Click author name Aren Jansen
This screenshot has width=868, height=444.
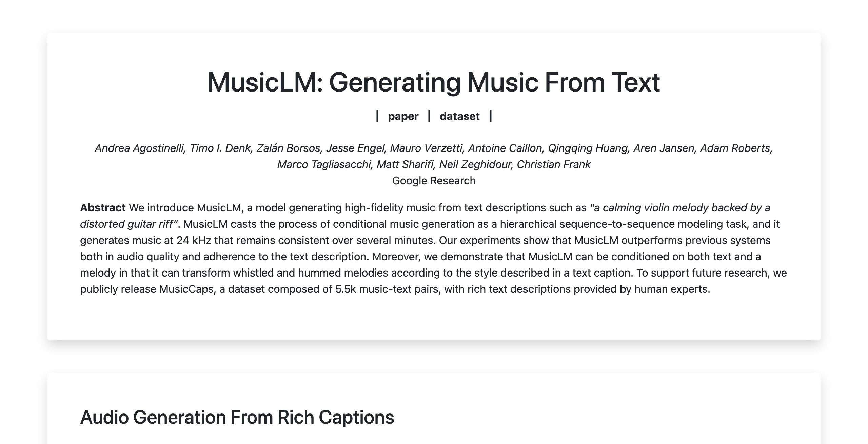[x=664, y=148]
